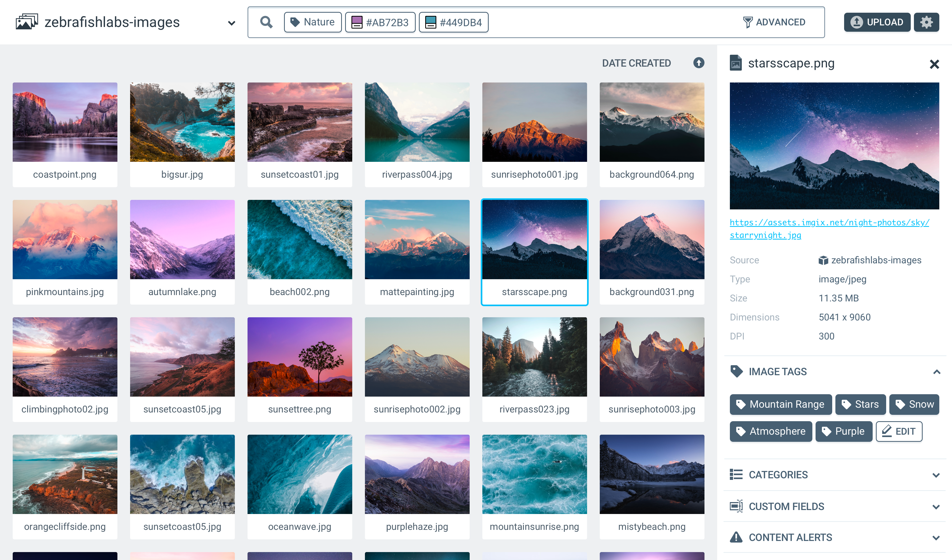This screenshot has height=560, width=952.
Task: Select the #AB72B3 color swatch
Action: point(357,22)
